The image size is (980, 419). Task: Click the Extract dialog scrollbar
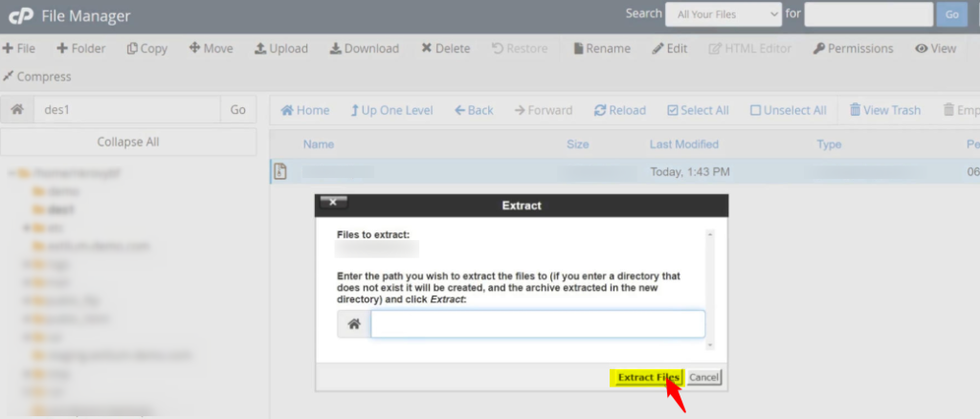click(x=710, y=287)
